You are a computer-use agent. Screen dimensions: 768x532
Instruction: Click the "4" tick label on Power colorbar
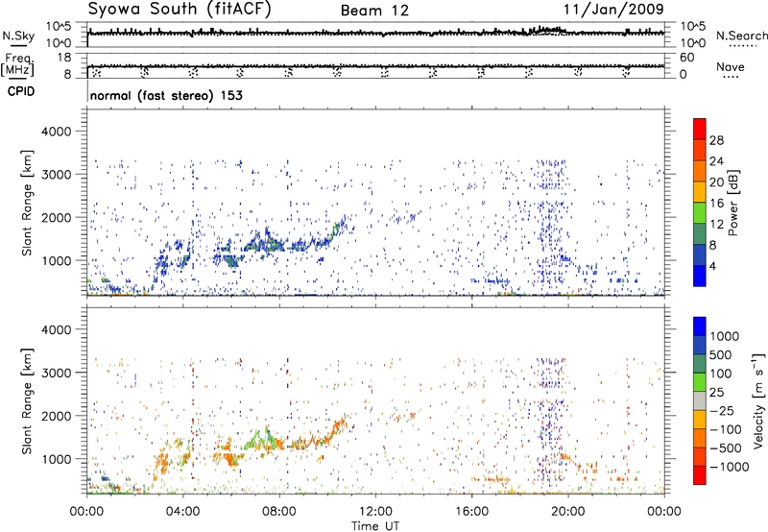pyautogui.click(x=713, y=267)
